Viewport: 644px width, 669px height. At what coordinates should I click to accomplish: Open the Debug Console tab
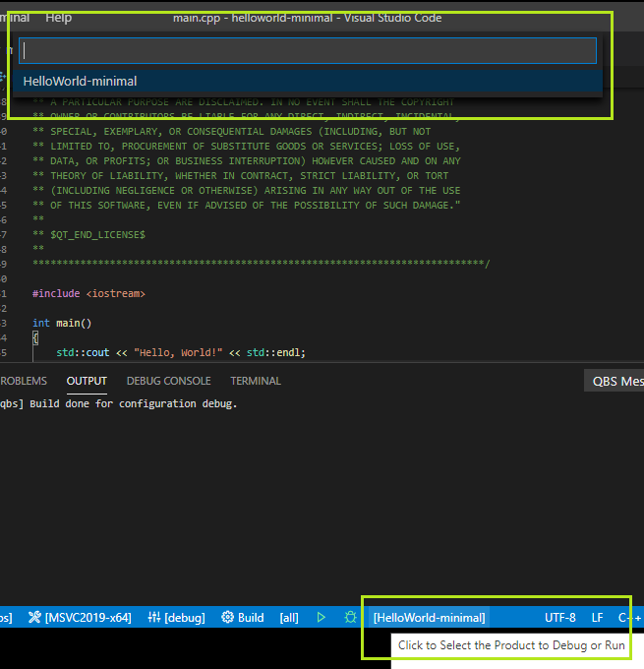point(168,381)
